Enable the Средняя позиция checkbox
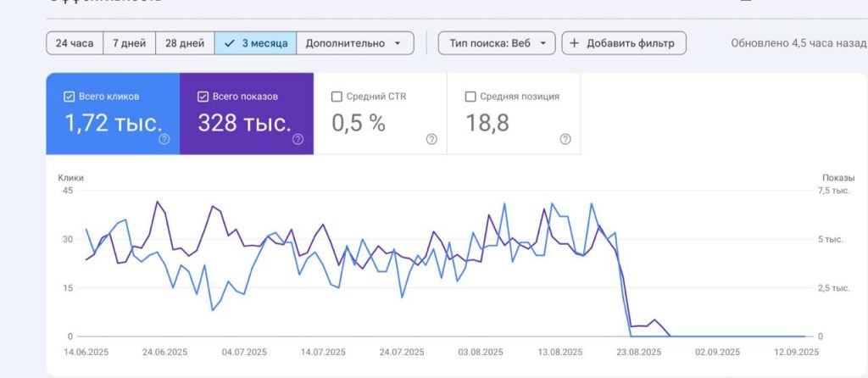The width and height of the screenshot is (868, 378). tap(470, 97)
